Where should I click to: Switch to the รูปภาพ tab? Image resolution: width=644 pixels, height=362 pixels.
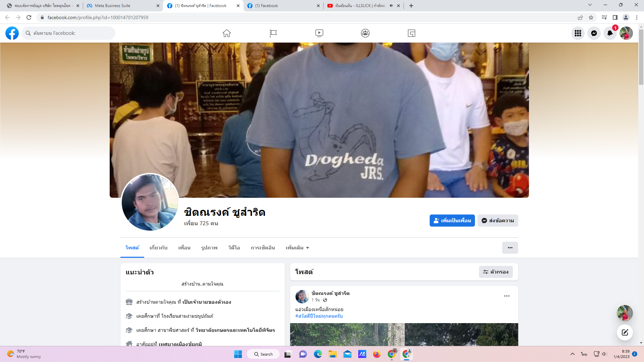(x=209, y=248)
